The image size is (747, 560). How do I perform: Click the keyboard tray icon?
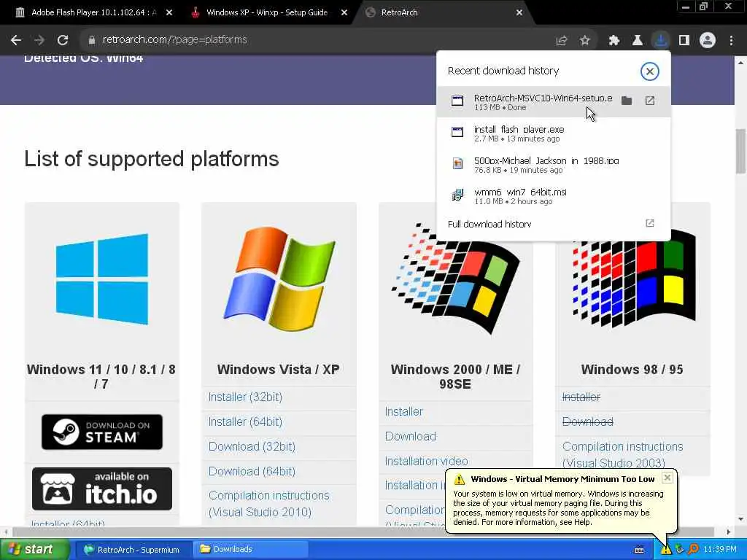click(x=639, y=550)
